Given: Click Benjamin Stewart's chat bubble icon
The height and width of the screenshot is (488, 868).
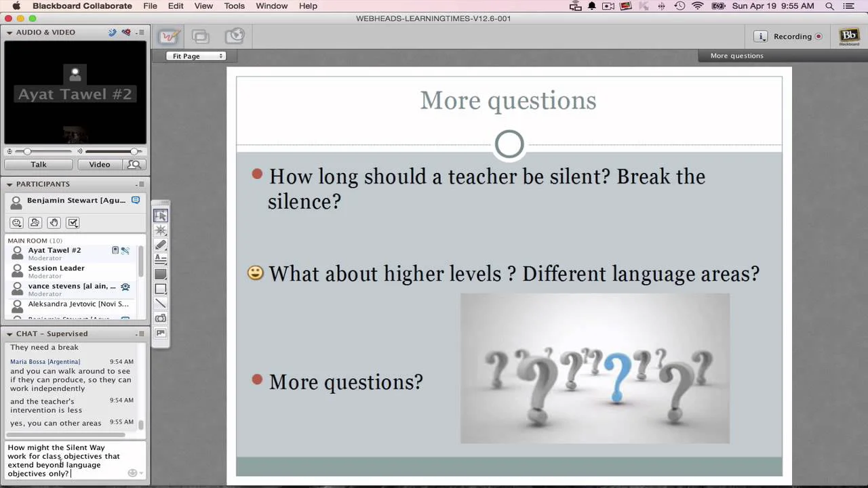Looking at the screenshot, I should (136, 201).
